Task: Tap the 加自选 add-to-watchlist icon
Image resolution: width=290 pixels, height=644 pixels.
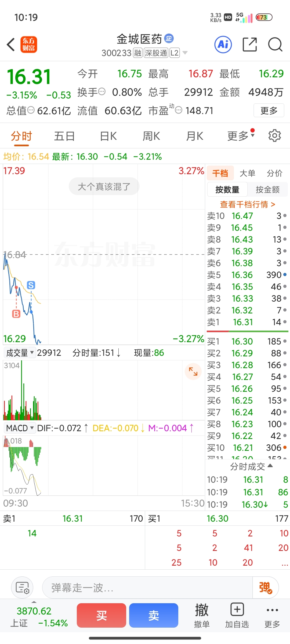Action: click(x=237, y=616)
